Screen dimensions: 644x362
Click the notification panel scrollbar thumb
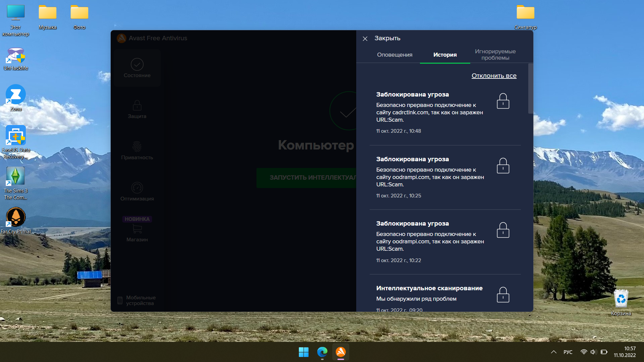[x=530, y=89]
